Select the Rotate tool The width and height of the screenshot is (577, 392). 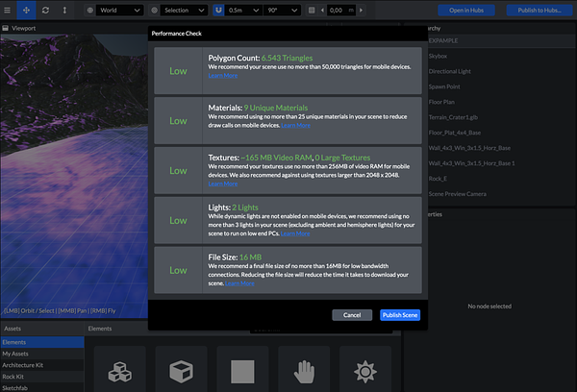[x=47, y=10]
